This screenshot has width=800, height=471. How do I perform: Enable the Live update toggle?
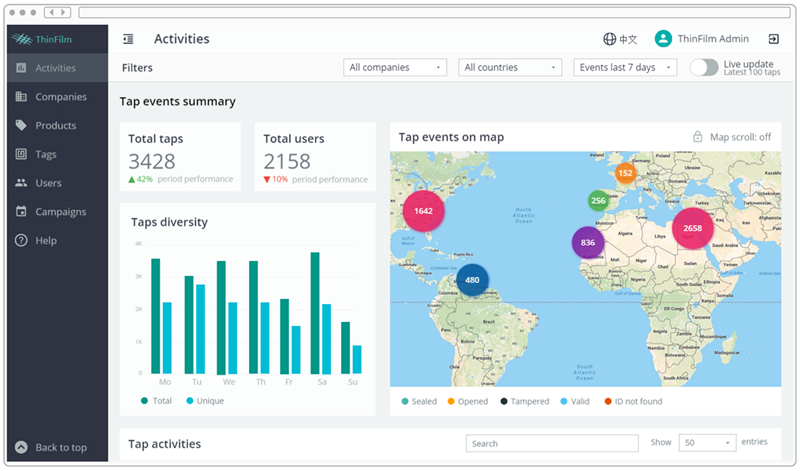pyautogui.click(x=704, y=67)
